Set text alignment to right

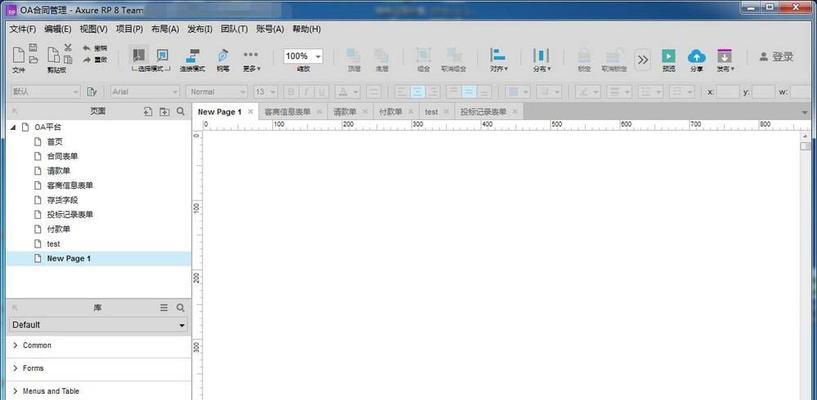click(x=432, y=92)
